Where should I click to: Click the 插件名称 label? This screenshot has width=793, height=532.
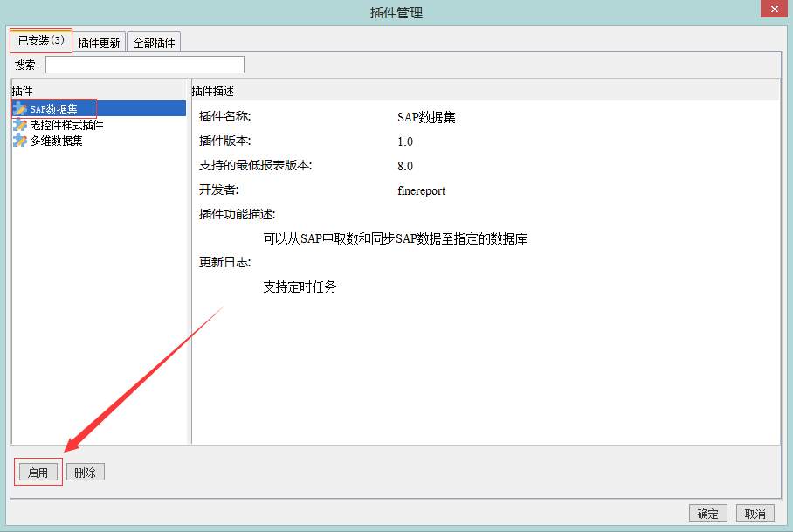224,116
